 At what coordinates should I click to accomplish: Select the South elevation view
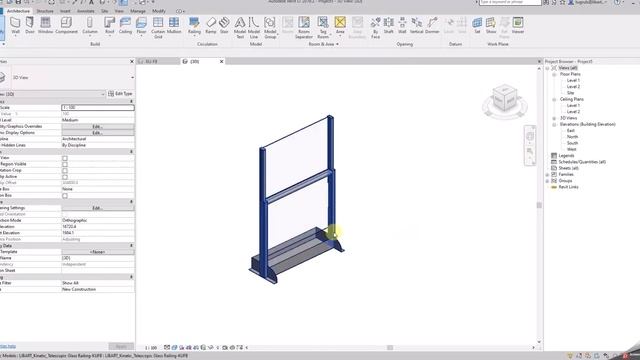pos(572,143)
